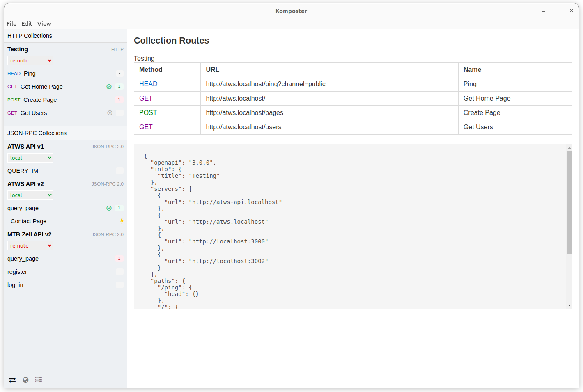Click red 1 badge on MTB Zell query_page
Screen dimensions: 583x392
pyautogui.click(x=119, y=259)
